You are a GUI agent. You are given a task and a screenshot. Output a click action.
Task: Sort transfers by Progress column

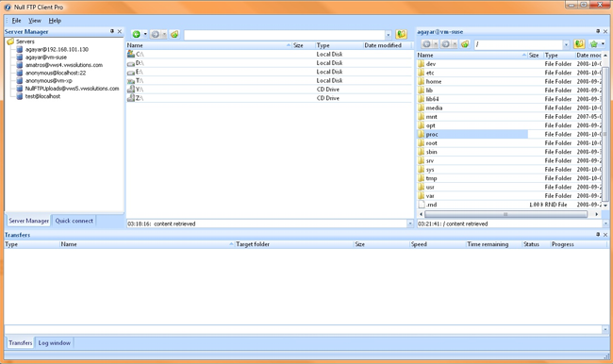[x=579, y=244]
